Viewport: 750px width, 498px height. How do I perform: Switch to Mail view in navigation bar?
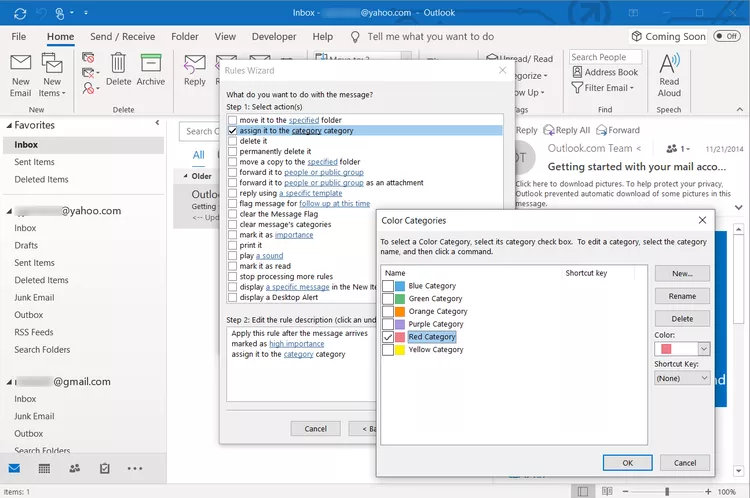14,468
